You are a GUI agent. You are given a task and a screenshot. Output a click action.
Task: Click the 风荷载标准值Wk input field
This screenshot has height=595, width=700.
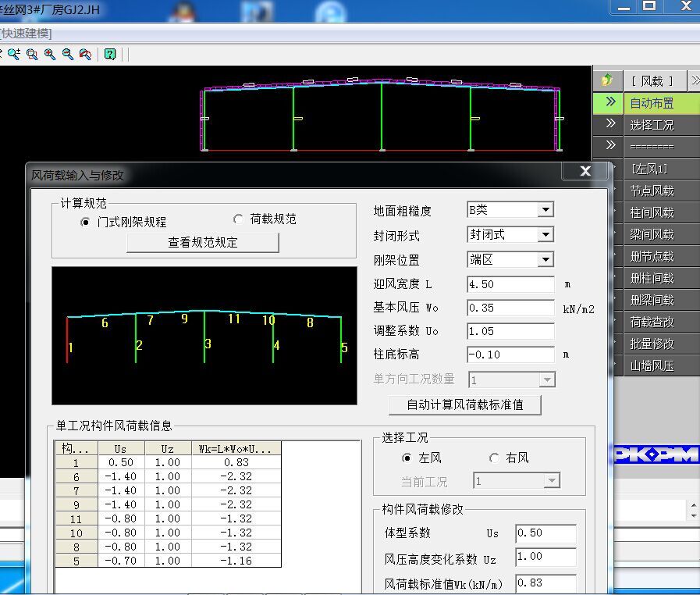point(545,583)
